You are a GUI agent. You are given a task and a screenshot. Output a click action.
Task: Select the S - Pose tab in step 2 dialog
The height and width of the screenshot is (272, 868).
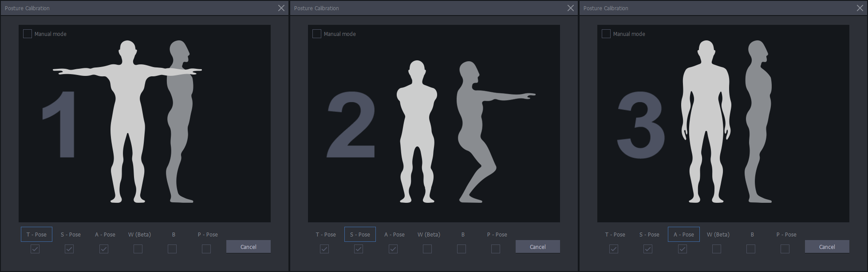point(360,234)
